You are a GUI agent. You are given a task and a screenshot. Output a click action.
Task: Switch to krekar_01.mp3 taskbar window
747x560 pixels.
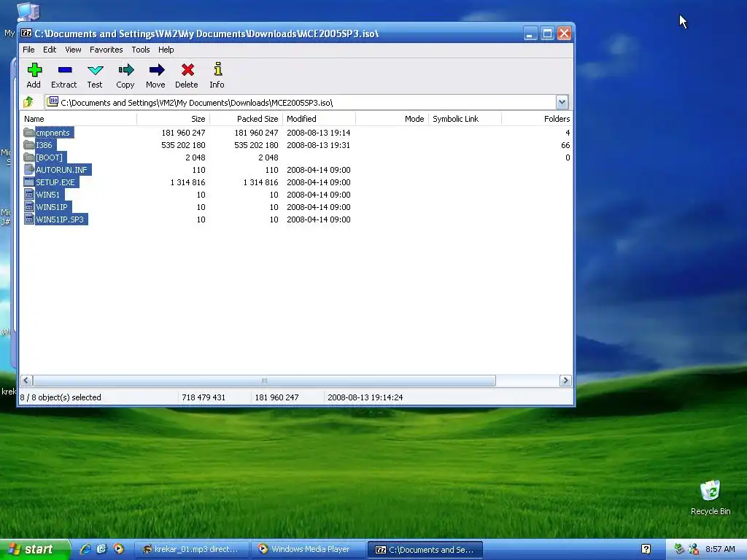tap(192, 550)
